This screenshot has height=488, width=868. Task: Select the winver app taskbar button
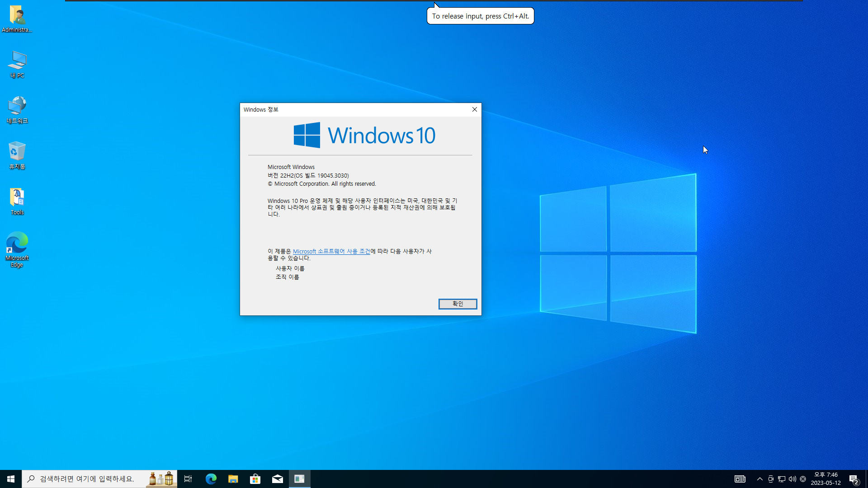point(299,479)
